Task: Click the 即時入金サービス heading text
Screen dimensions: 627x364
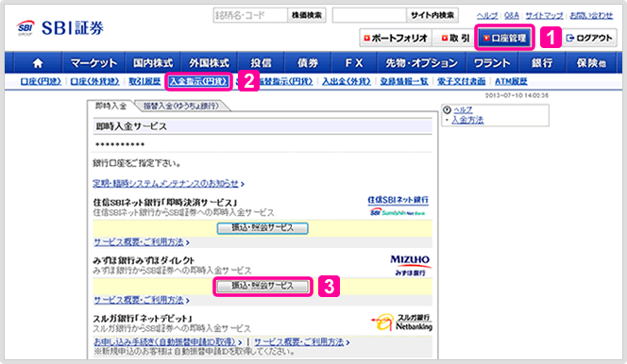Action: [131, 126]
